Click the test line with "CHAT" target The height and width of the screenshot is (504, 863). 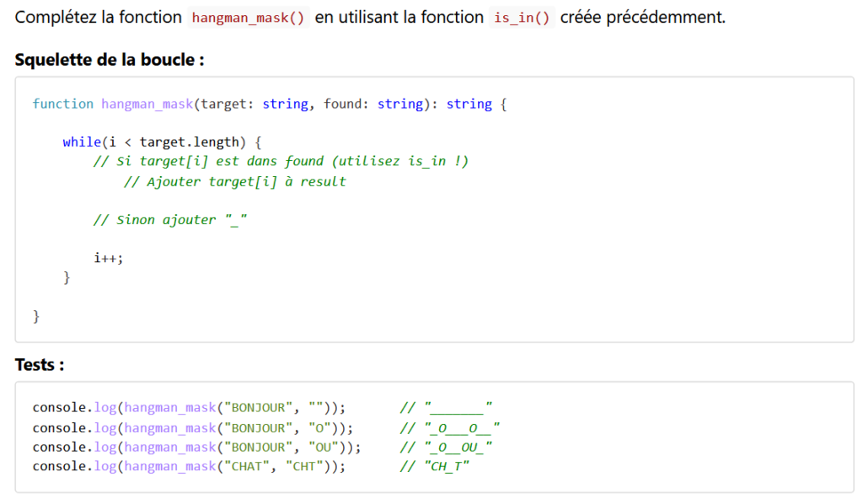pos(189,466)
